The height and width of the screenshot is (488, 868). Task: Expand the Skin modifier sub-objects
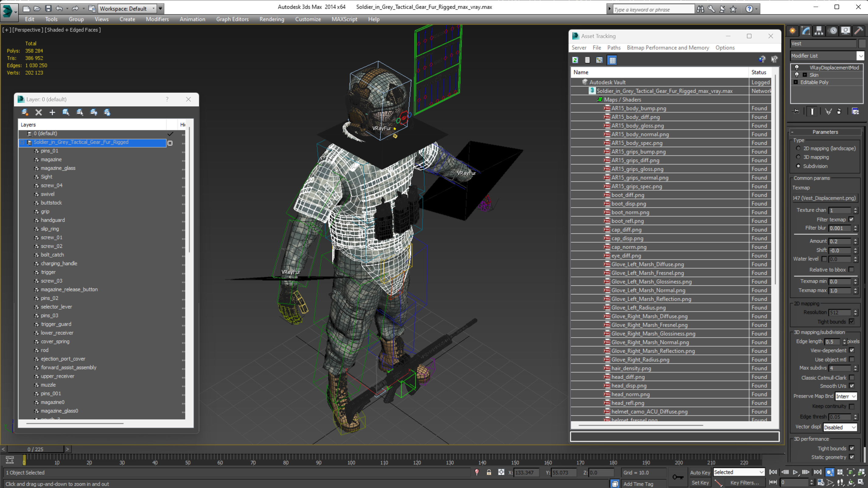805,75
